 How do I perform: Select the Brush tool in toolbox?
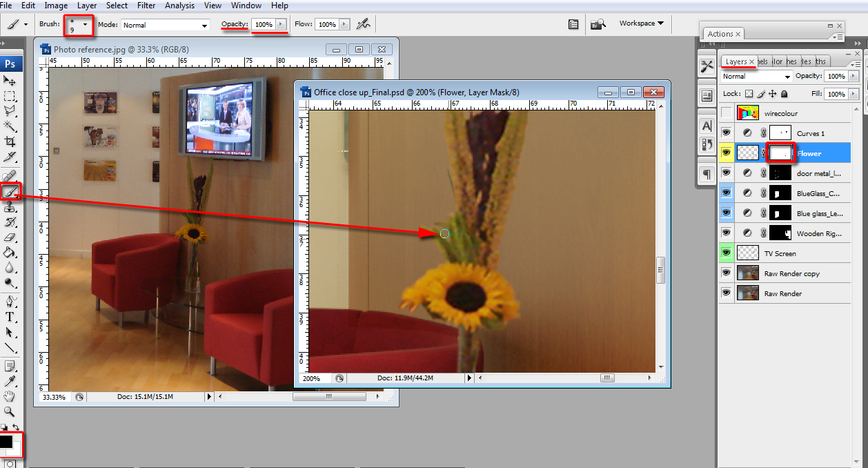[x=10, y=191]
